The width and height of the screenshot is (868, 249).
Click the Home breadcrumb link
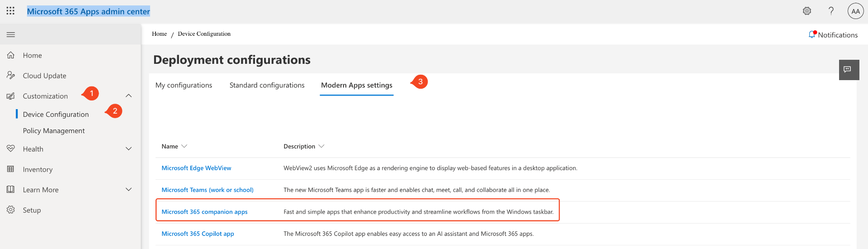(160, 34)
